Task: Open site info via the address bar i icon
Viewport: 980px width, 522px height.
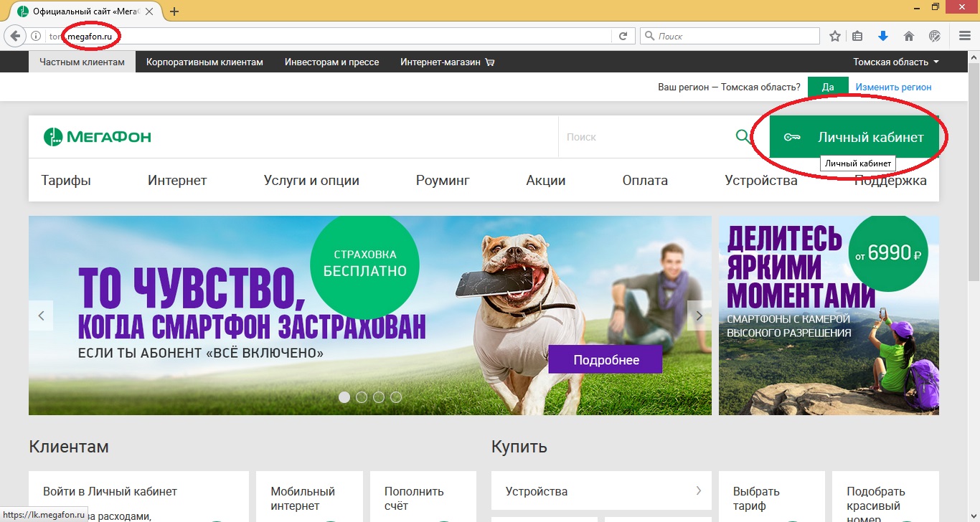Action: pos(34,35)
